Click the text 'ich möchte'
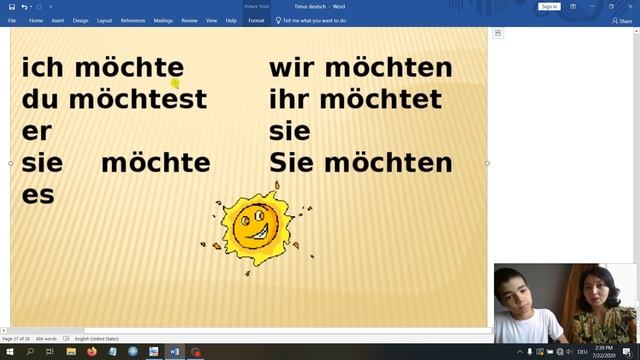640x360 pixels. click(103, 67)
